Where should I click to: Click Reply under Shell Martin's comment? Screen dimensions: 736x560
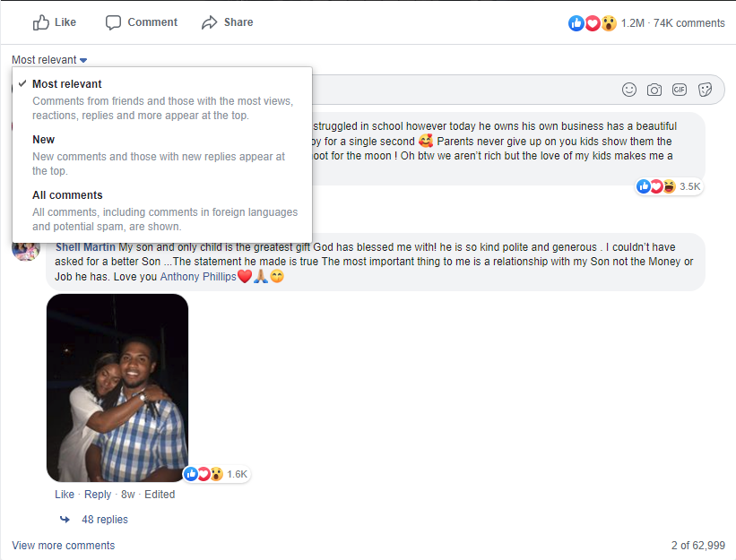[x=98, y=495]
